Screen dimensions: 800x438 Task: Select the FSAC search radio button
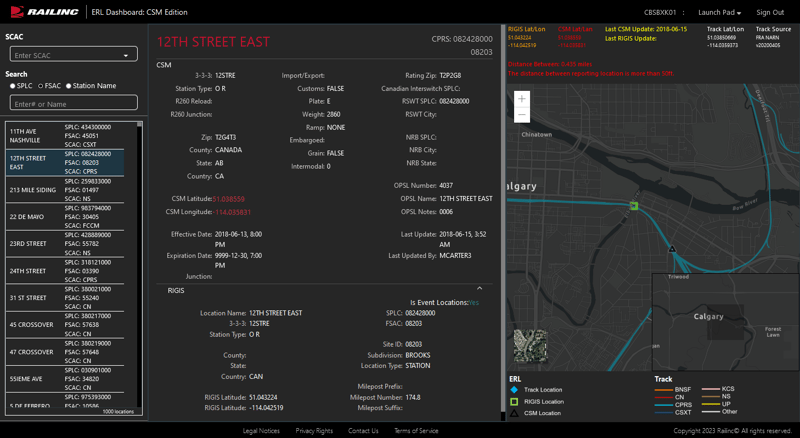click(x=41, y=86)
